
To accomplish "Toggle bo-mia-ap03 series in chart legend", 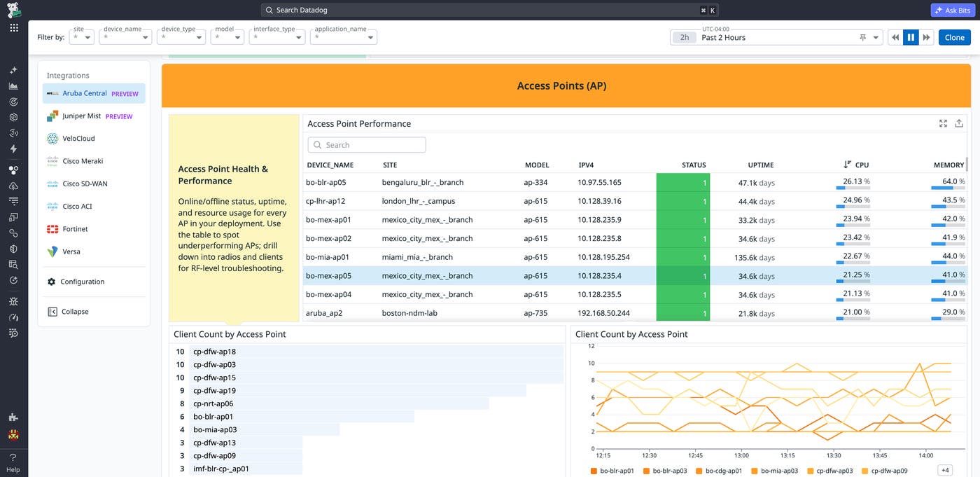I will coord(774,471).
